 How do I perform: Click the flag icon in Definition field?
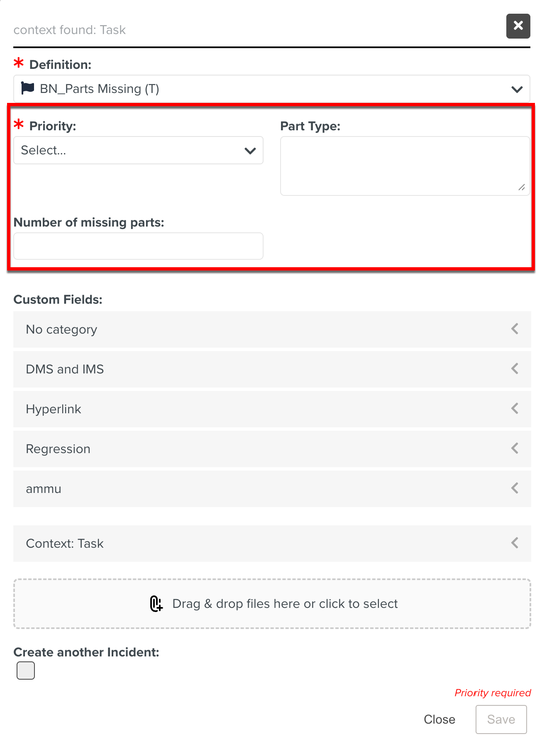27,88
